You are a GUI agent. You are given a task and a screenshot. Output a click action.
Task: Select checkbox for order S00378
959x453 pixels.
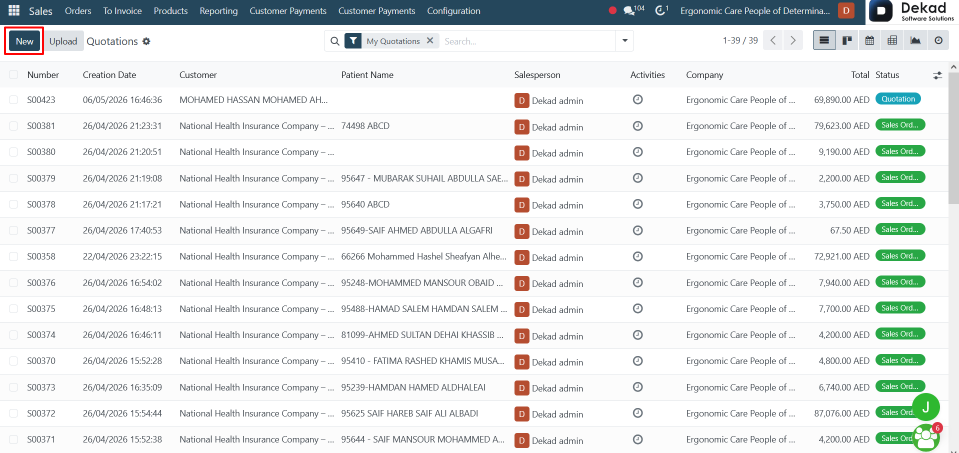click(x=13, y=204)
